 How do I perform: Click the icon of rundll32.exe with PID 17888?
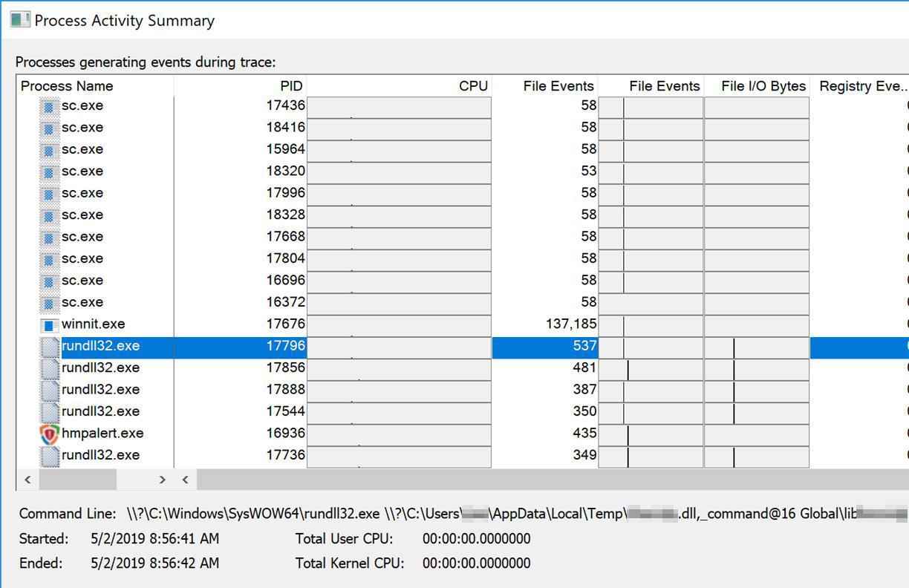[49, 391]
